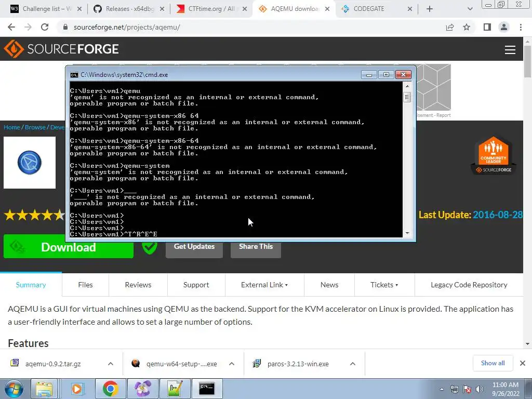Expand options for aqemu-0.9.2.tar.gz download

(x=111, y=364)
